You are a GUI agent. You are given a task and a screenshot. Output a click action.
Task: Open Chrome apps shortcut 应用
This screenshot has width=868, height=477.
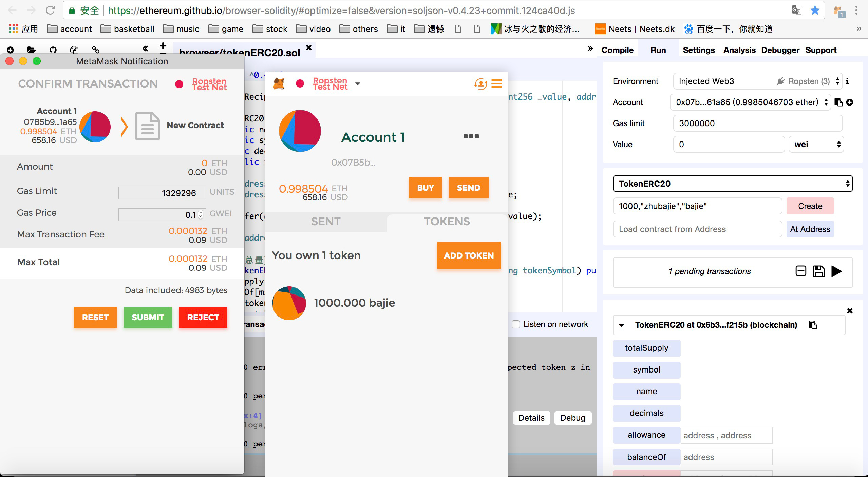(x=23, y=29)
